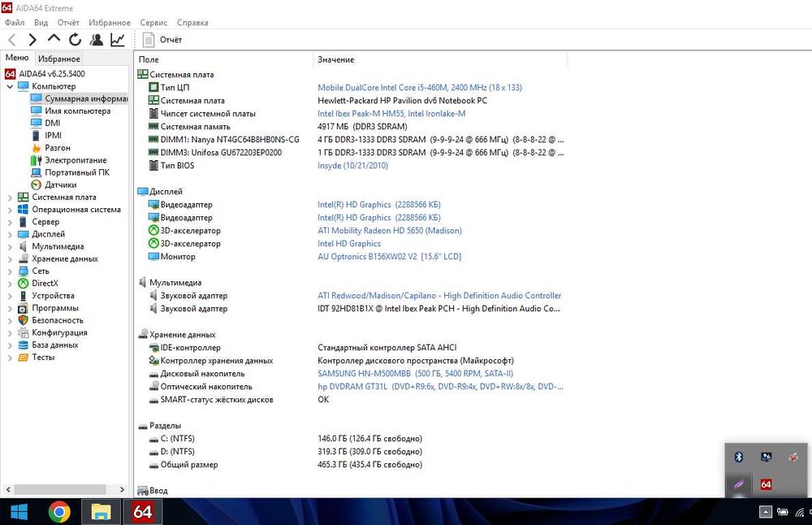Screen dimensions: 812x525
Task: Click the Отчёт report button
Action: (162, 39)
